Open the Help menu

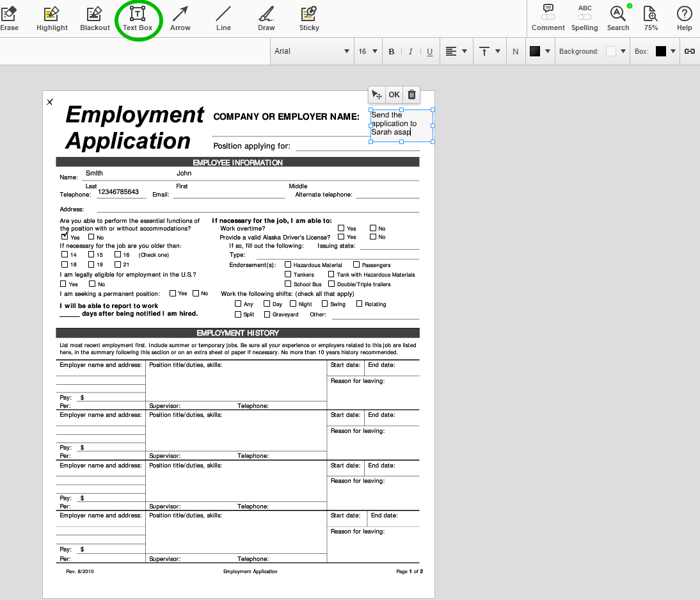point(684,19)
